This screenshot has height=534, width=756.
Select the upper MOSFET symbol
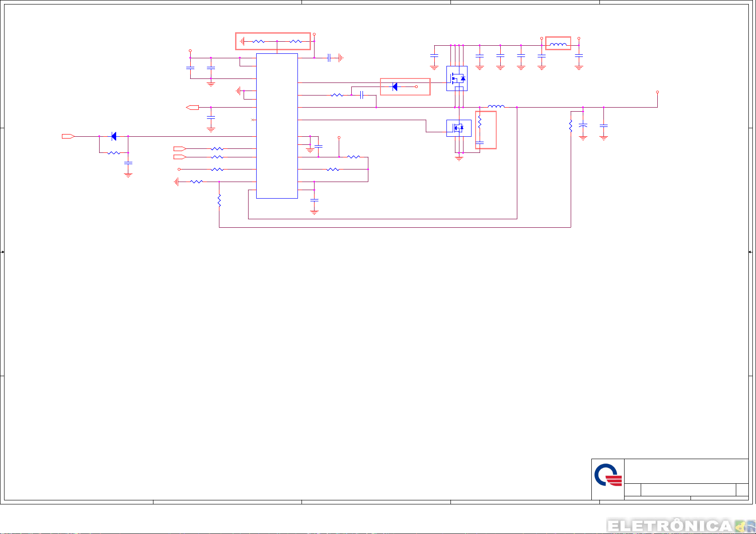457,78
